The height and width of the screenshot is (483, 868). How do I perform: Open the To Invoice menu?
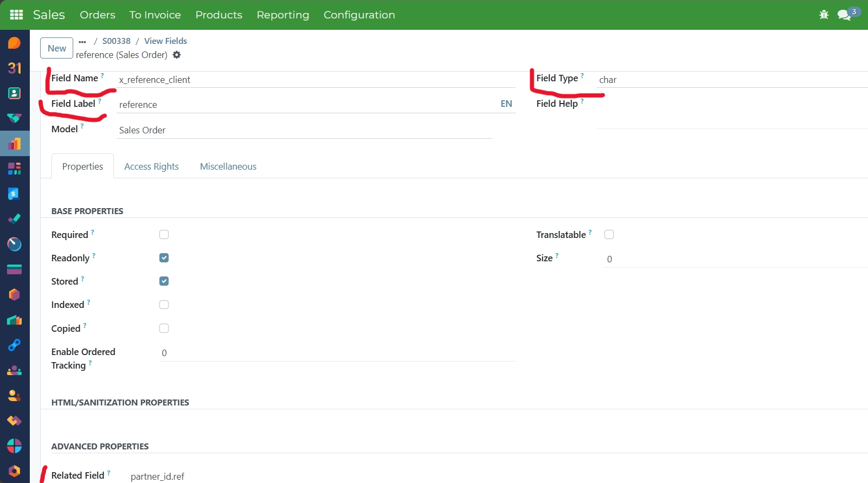(x=155, y=15)
